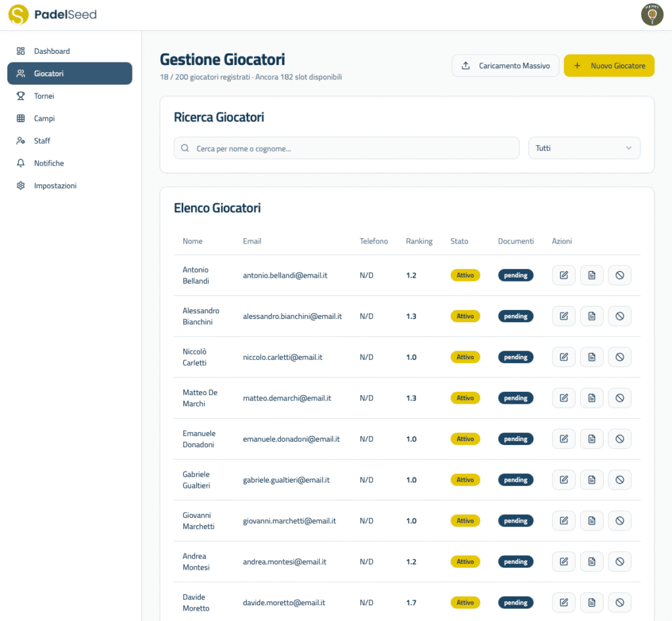Open the Tutti filter dropdown
Screen dimensions: 672x621
583,148
